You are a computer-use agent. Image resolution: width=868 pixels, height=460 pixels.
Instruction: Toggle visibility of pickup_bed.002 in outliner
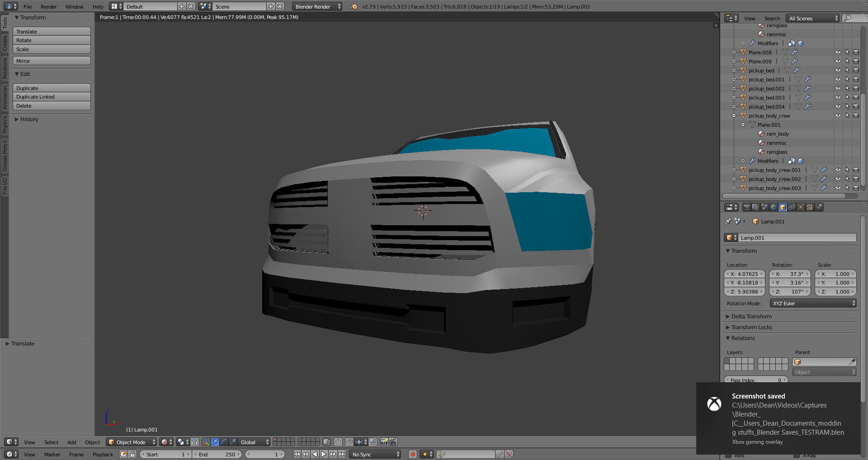click(x=838, y=88)
